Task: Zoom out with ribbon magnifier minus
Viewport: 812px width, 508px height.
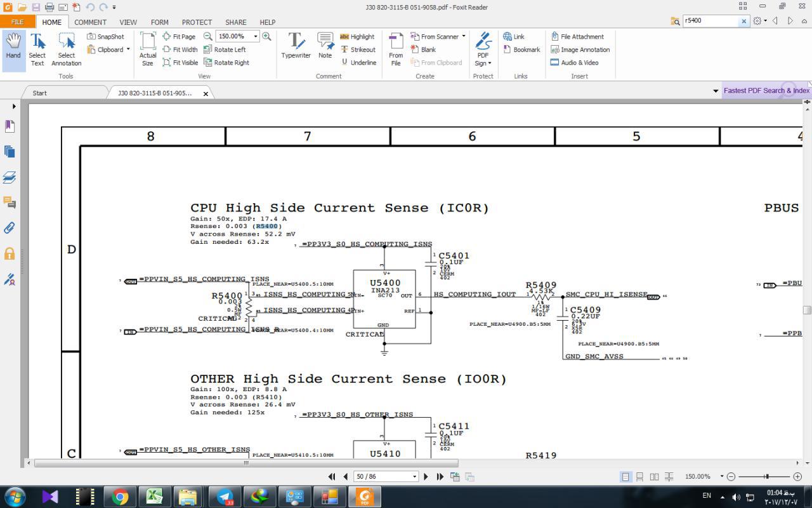Action: pos(207,37)
